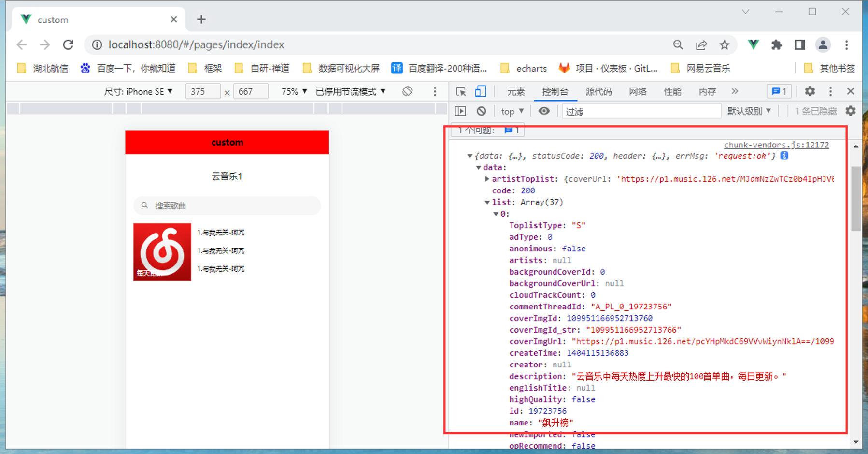Select the inspect element picker icon
Image resolution: width=868 pixels, height=454 pixels.
[461, 91]
